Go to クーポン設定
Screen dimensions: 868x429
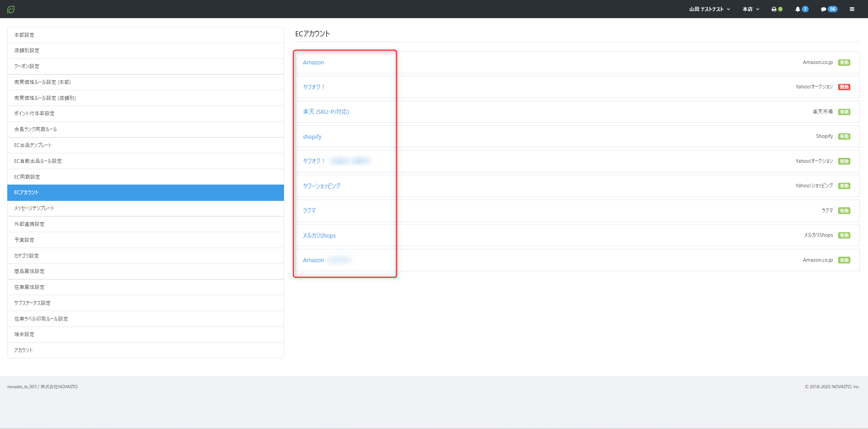click(145, 66)
